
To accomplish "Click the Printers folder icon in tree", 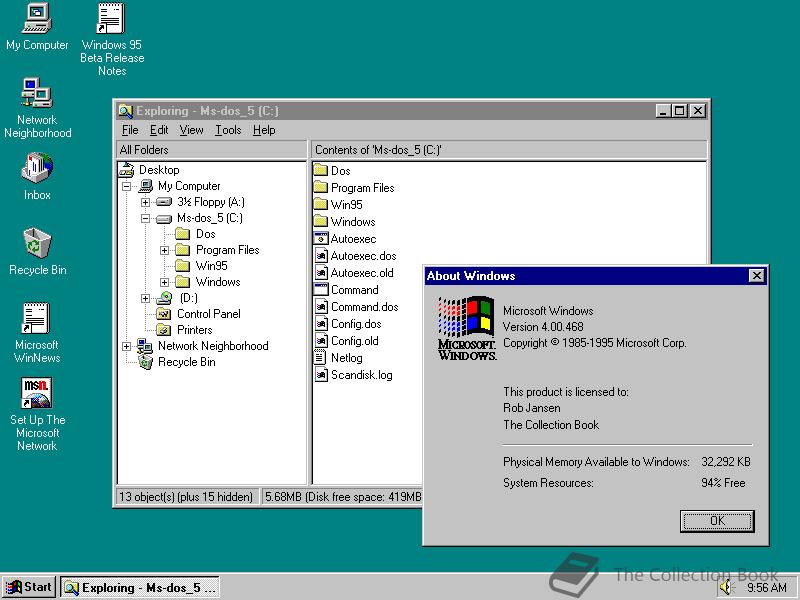I will (164, 330).
